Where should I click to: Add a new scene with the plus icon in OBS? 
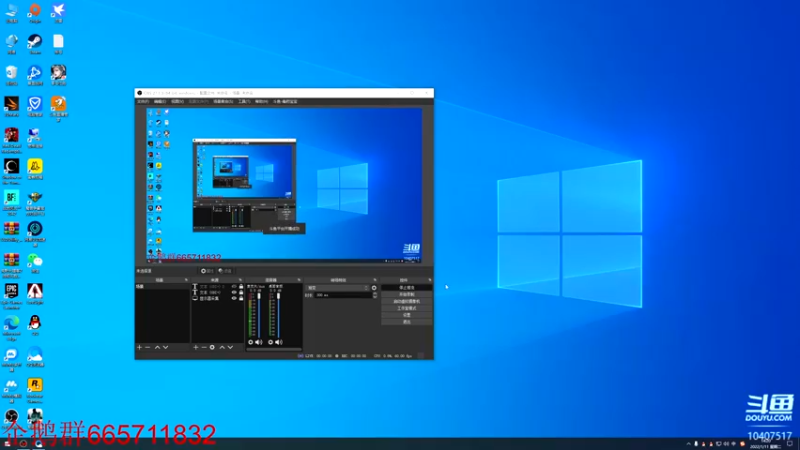click(x=139, y=347)
